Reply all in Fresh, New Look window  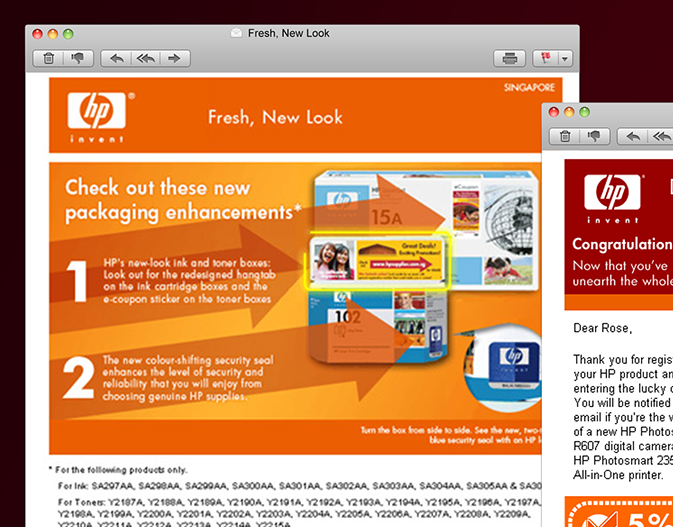coord(146,58)
